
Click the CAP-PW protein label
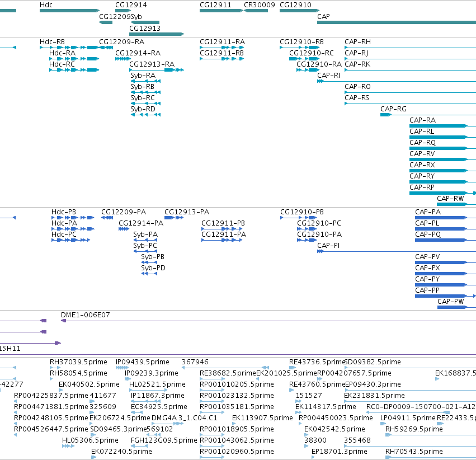coord(451,302)
